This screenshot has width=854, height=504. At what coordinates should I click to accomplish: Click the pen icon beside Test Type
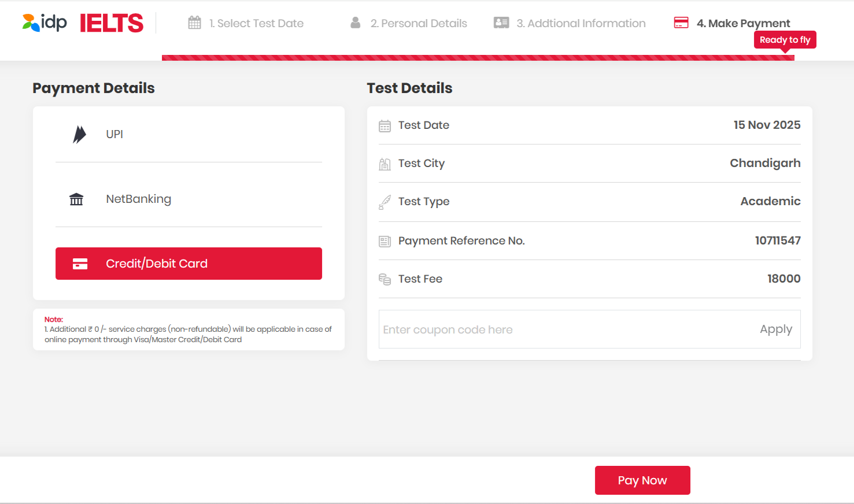385,201
